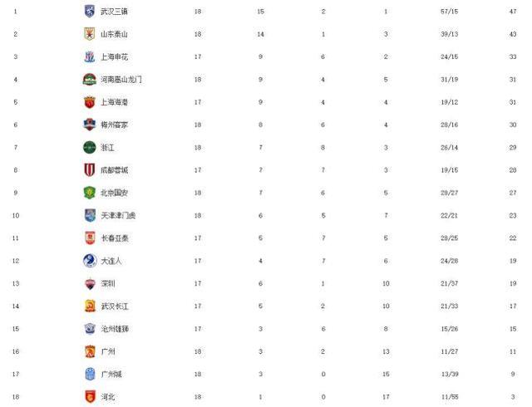Click 武汉三镇 goals record 57/15

[449, 11]
